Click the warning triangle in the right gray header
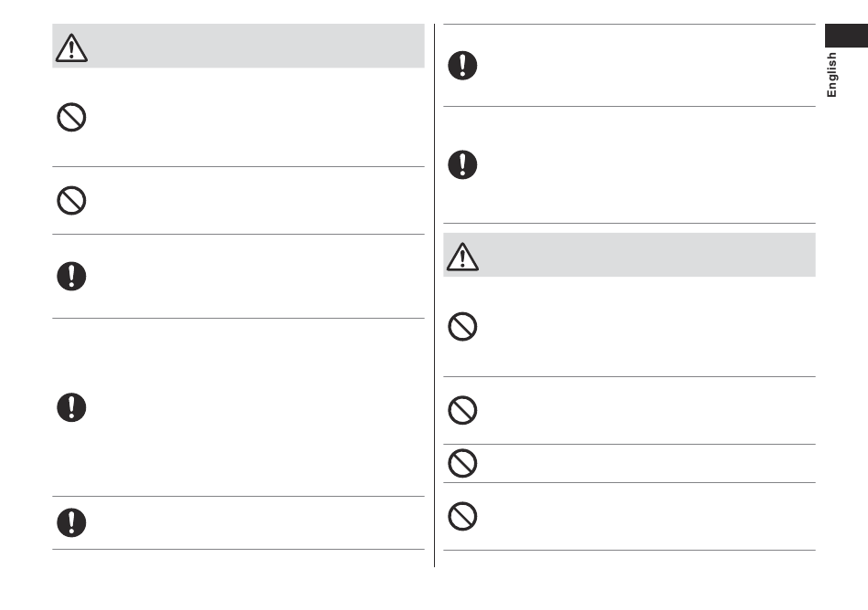Image resolution: width=868 pixels, height=610 pixels. coord(462,257)
